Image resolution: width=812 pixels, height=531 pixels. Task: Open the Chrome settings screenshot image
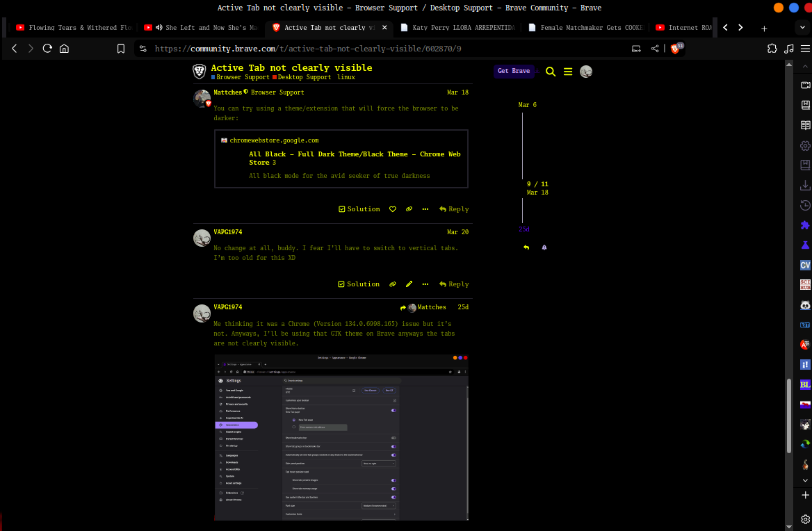click(341, 437)
